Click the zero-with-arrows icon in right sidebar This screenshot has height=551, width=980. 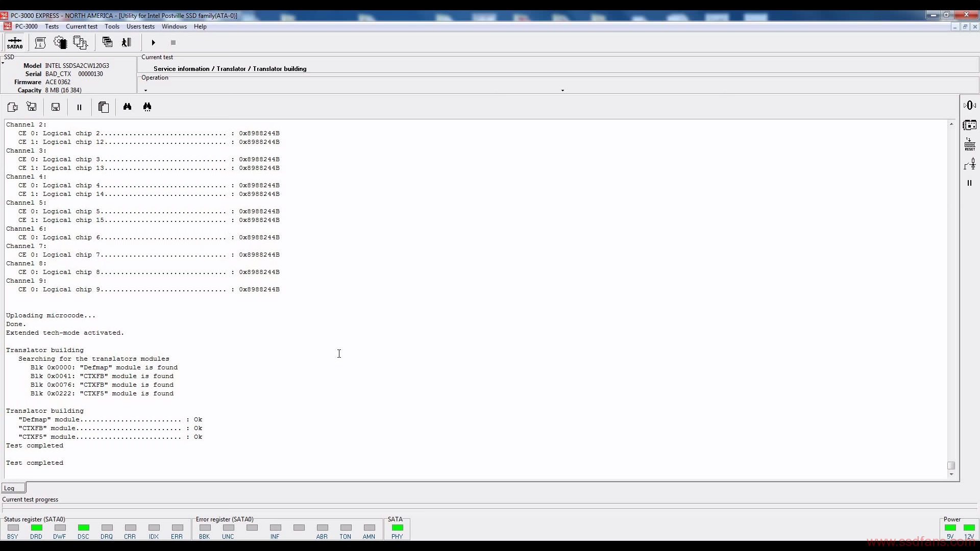pyautogui.click(x=970, y=106)
